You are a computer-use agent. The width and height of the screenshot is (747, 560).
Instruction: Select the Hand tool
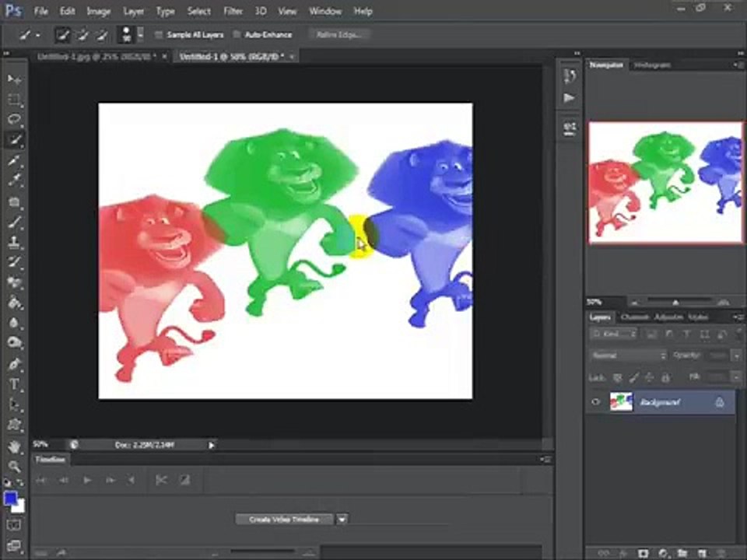[14, 446]
